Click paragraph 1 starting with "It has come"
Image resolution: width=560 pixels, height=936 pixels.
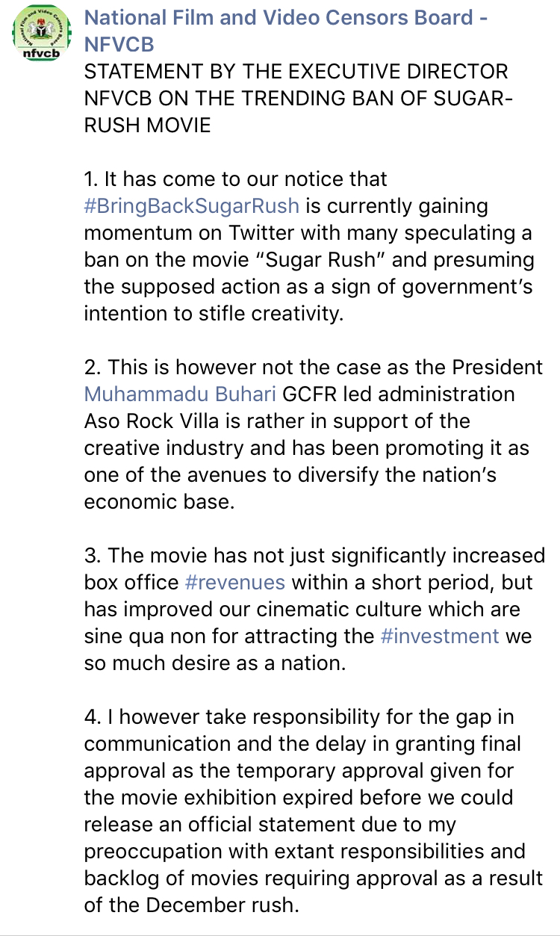tap(308, 246)
